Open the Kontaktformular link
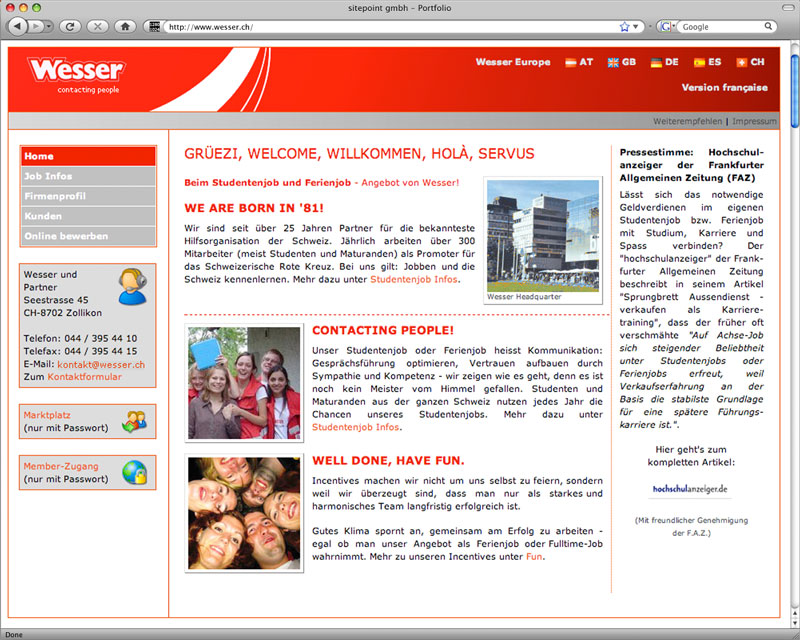This screenshot has height=640, width=800. click(85, 377)
